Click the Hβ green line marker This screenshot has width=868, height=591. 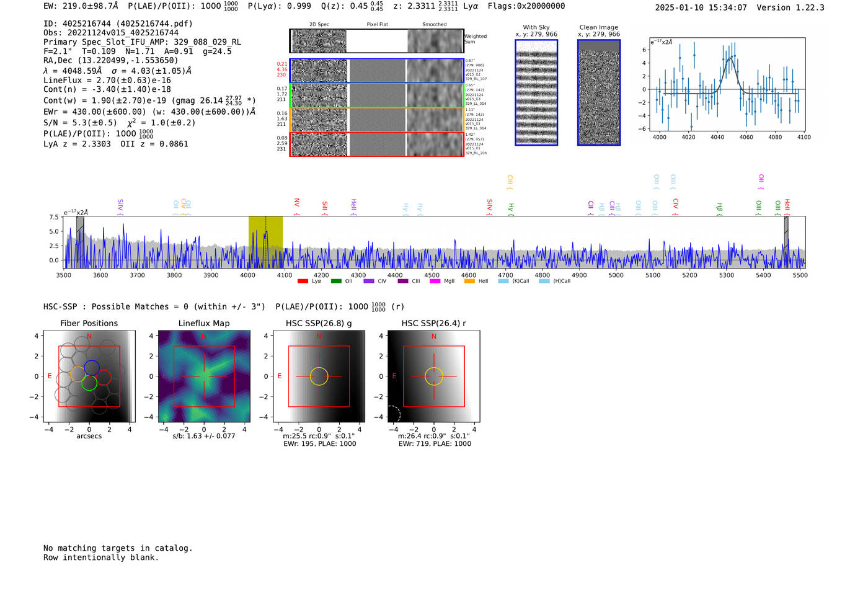point(720,208)
